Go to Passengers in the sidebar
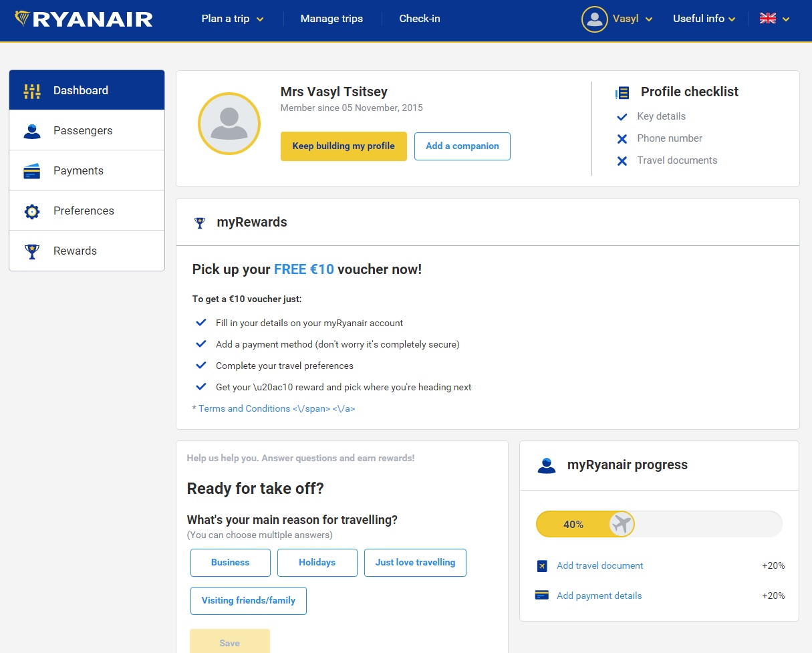Viewport: 812px width, 653px height. tap(87, 130)
